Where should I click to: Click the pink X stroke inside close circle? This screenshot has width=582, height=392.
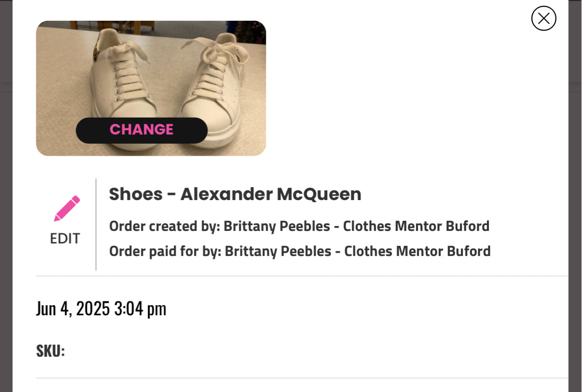tap(544, 18)
